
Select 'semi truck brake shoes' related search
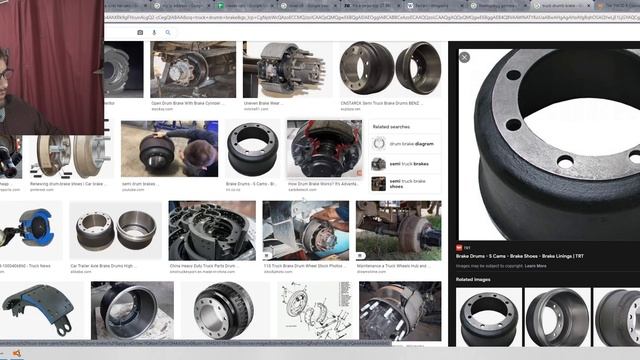405,184
